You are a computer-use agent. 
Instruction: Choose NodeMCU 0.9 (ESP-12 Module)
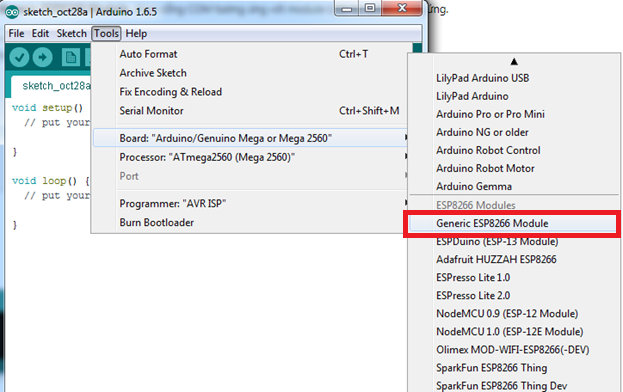pyautogui.click(x=514, y=314)
